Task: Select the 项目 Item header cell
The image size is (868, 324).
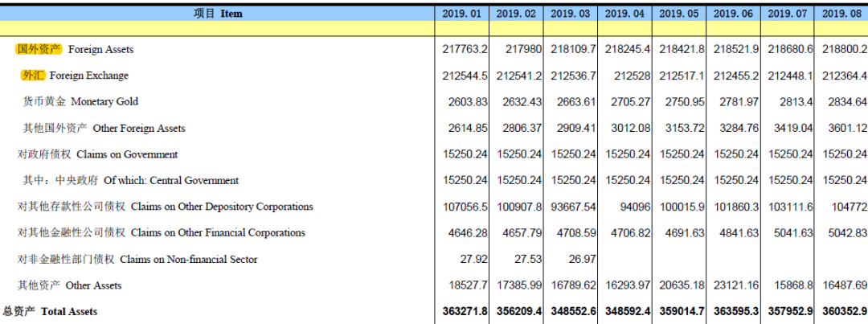Action: point(218,14)
